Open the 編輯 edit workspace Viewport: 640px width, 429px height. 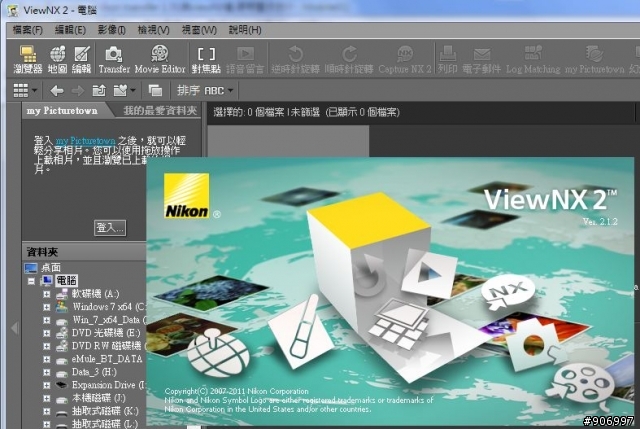pyautogui.click(x=81, y=59)
